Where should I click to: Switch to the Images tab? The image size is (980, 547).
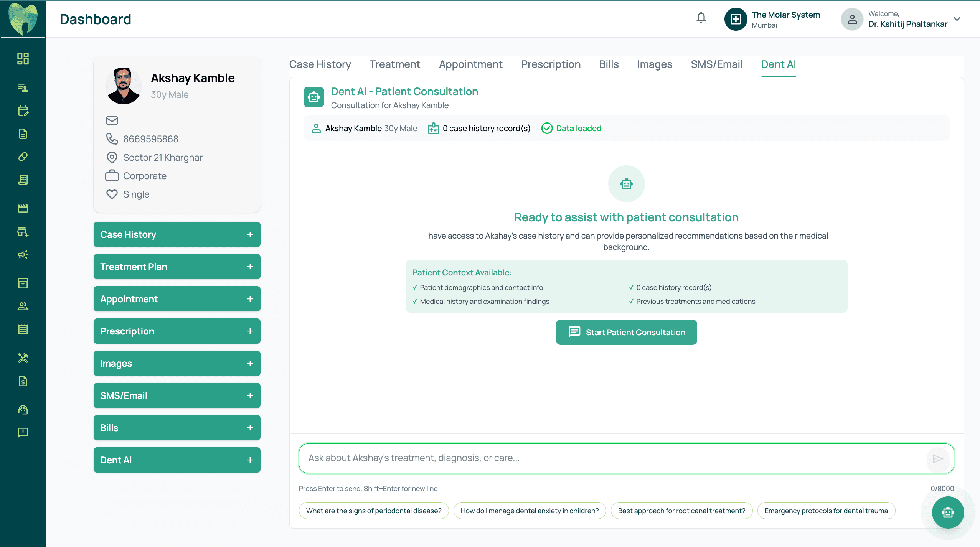click(x=654, y=64)
